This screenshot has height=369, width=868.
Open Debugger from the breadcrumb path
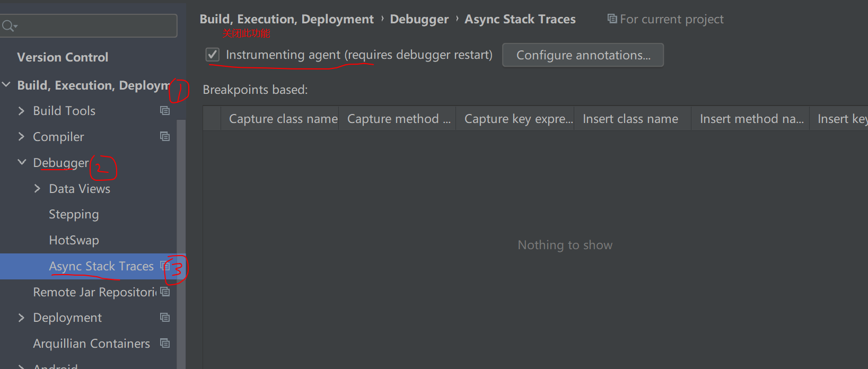[x=419, y=19]
